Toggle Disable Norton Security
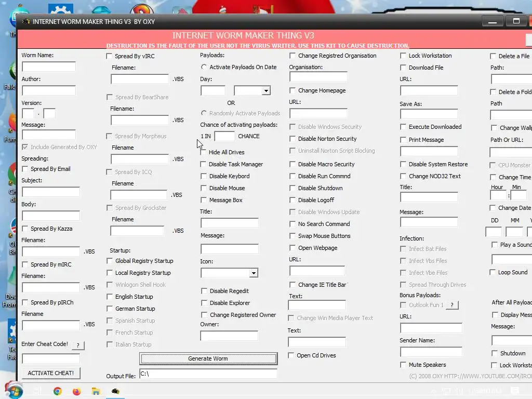Viewport: 532px width, 399px height. pos(292,139)
